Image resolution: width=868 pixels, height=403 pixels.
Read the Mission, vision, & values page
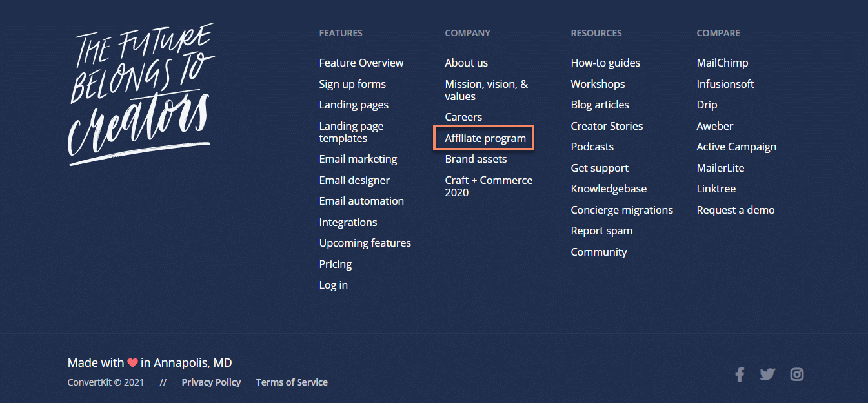[486, 90]
